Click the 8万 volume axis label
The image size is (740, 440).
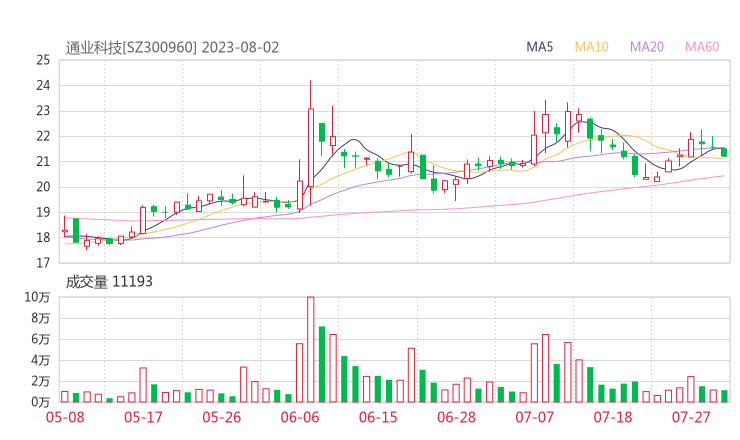click(x=40, y=318)
